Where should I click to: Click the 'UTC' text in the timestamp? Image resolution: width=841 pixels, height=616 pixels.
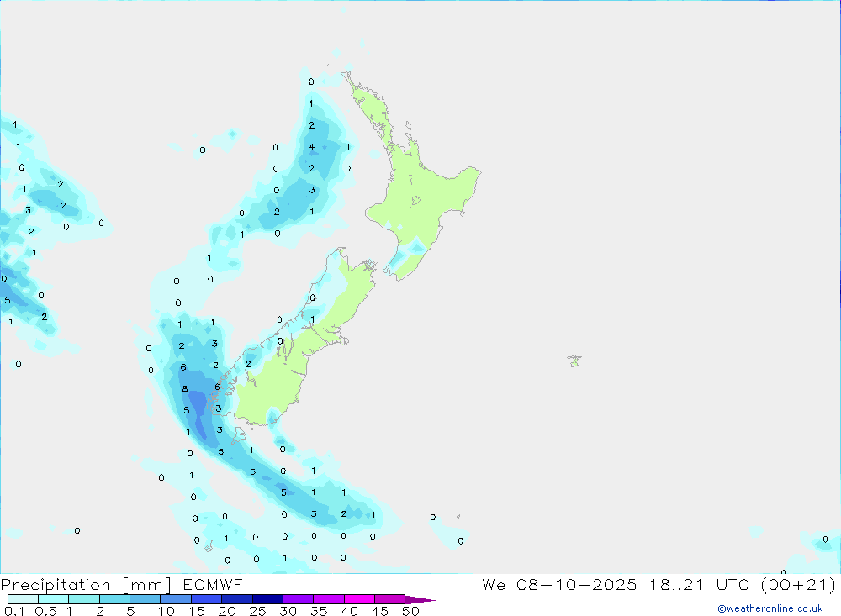pyautogui.click(x=733, y=584)
